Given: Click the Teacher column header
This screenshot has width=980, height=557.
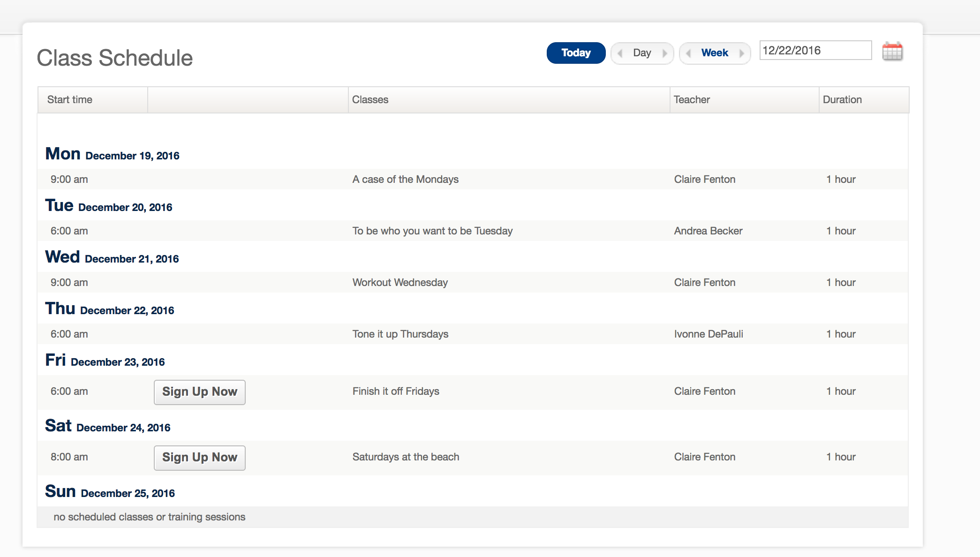Looking at the screenshot, I should [692, 100].
